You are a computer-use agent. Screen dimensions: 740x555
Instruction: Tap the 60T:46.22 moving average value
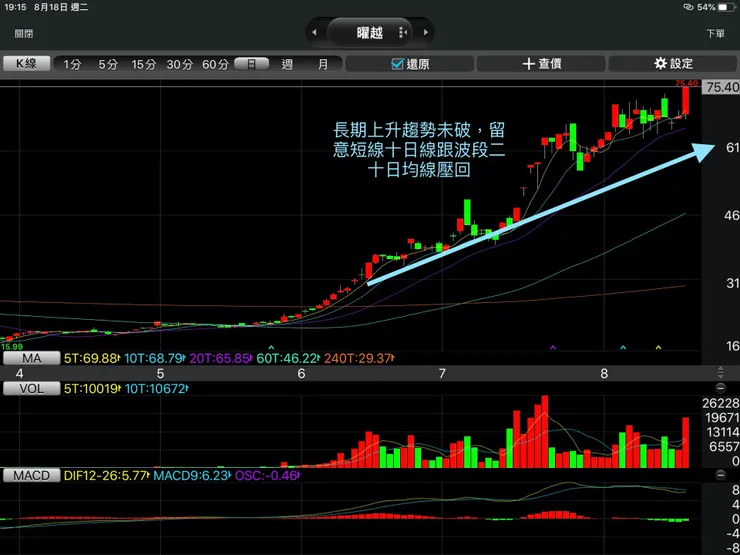click(288, 358)
